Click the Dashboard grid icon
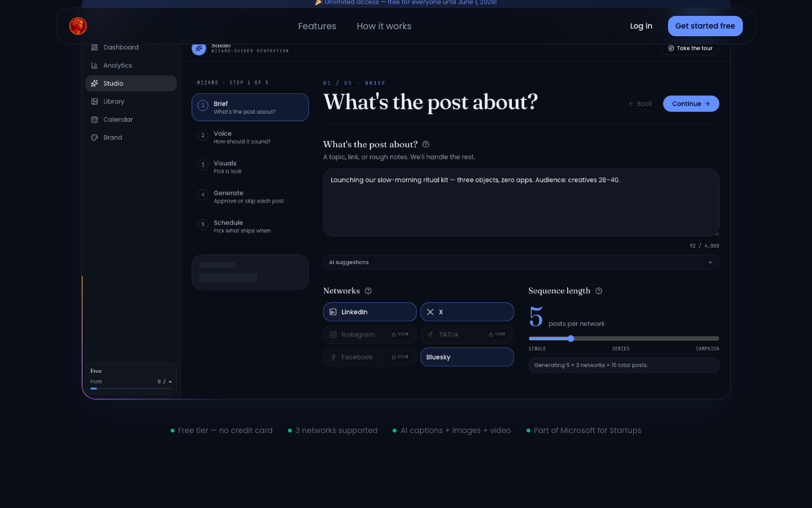The image size is (812, 508). 95,48
